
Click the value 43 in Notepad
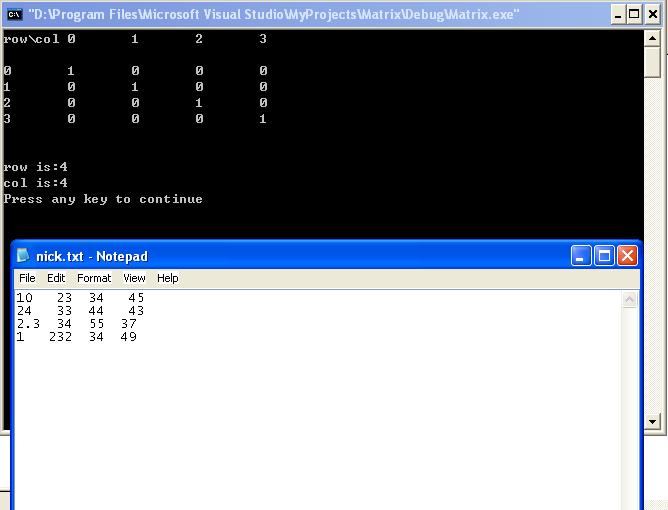(x=136, y=311)
